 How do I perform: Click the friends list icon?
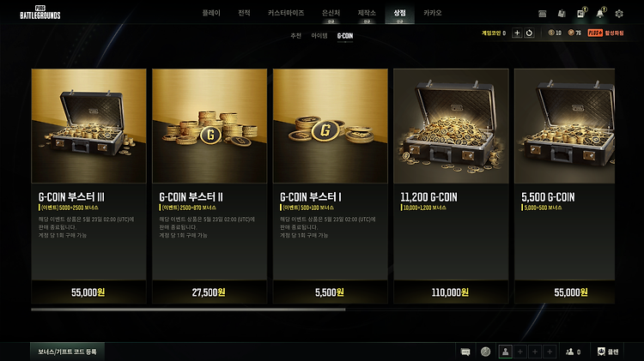click(x=574, y=352)
